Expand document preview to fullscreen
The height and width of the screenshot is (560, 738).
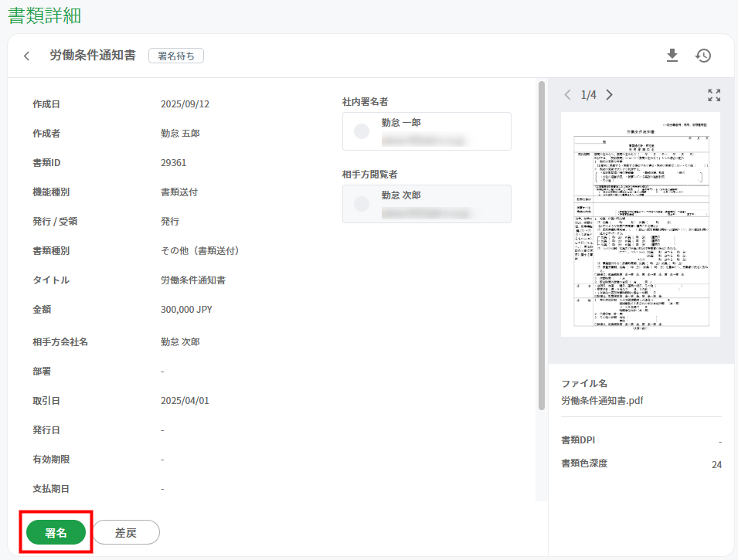[714, 95]
